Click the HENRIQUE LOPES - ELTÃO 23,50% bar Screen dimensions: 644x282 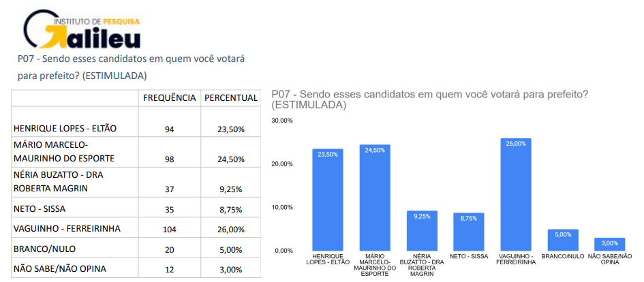328,200
